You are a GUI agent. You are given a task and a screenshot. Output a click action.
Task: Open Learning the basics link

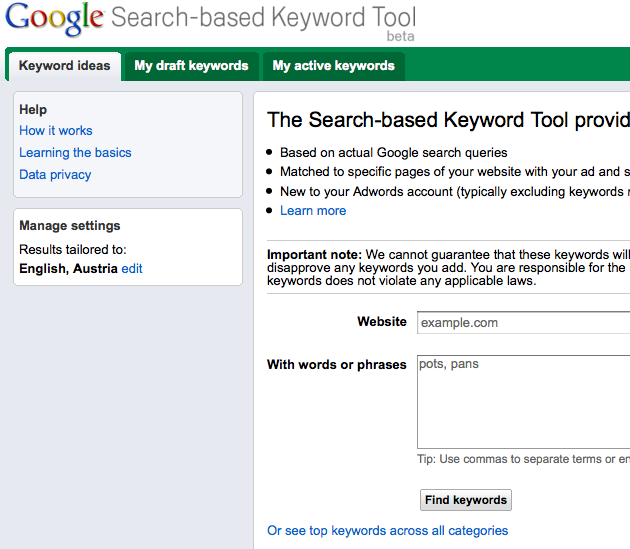pyautogui.click(x=75, y=153)
